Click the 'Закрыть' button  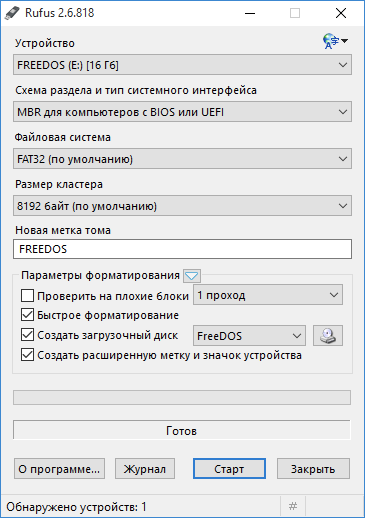click(x=313, y=469)
